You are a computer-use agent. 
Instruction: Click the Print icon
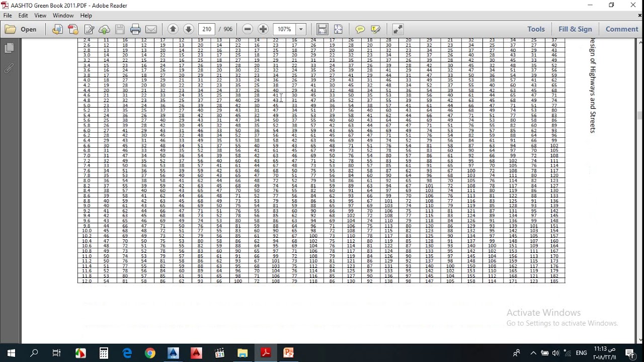pyautogui.click(x=135, y=29)
